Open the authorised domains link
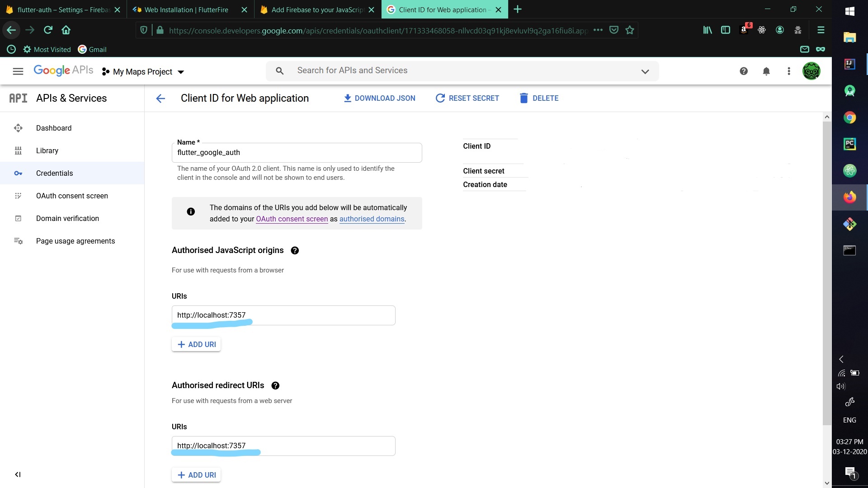868x488 pixels. pyautogui.click(x=372, y=219)
